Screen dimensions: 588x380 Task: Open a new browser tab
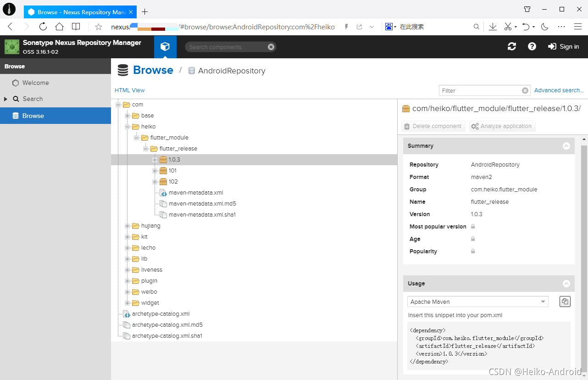(x=144, y=11)
